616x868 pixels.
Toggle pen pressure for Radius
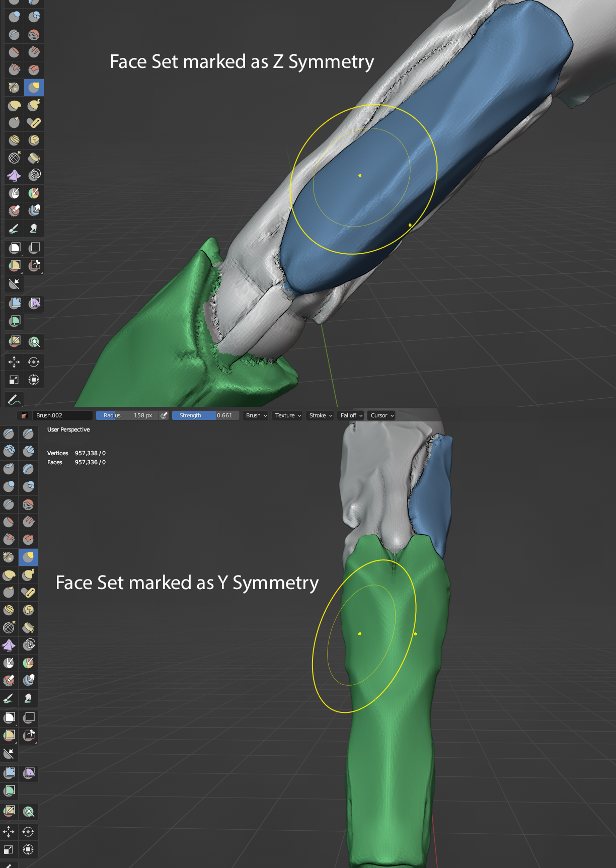coord(164,415)
